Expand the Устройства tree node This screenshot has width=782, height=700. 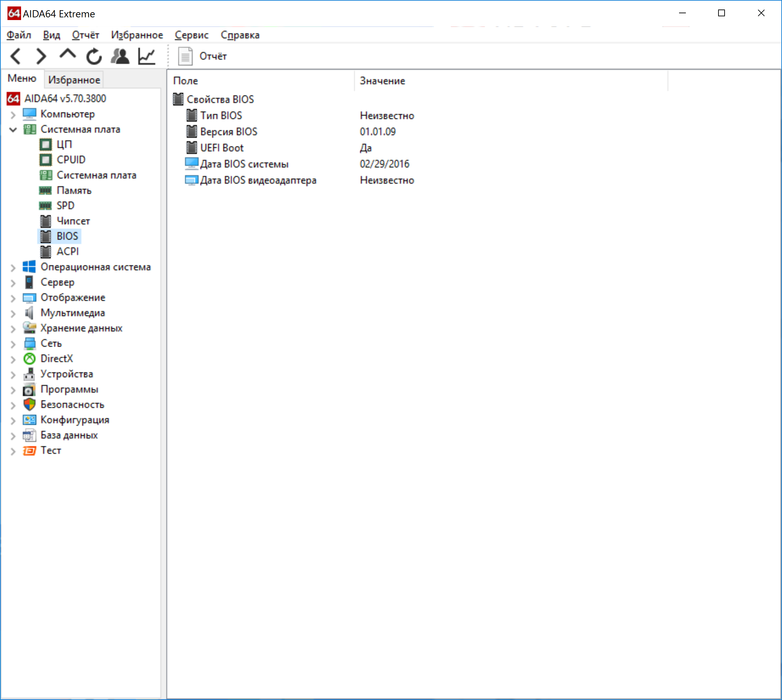point(13,374)
